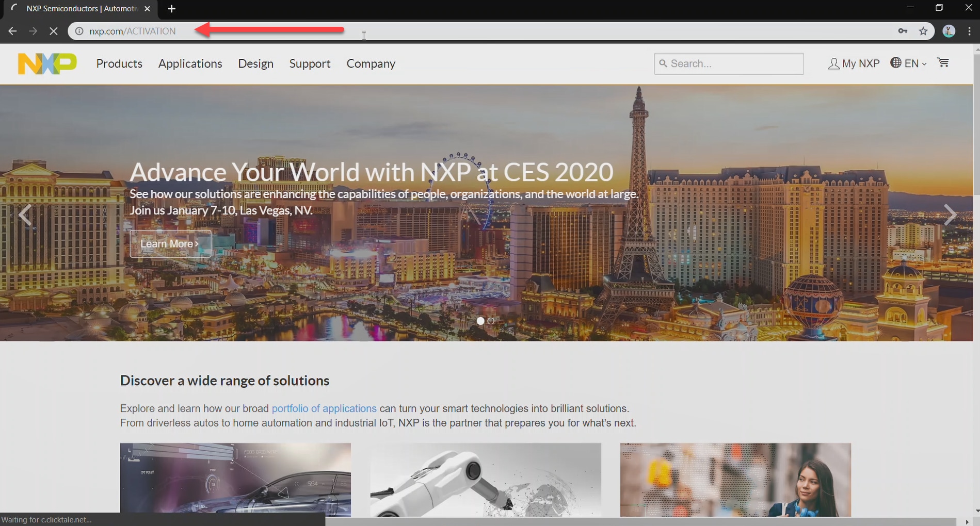Open Chrome profile avatar icon
This screenshot has height=526, width=980.
pyautogui.click(x=949, y=31)
